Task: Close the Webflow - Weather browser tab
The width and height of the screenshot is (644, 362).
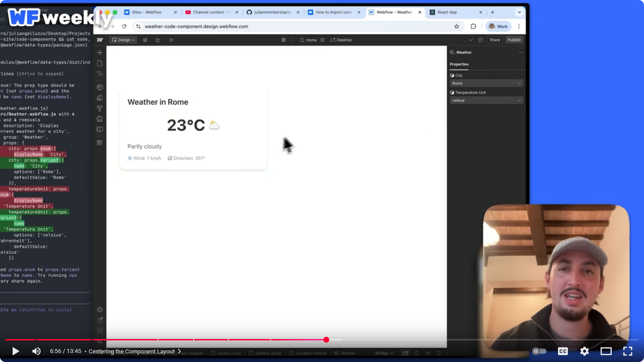Action: point(419,12)
